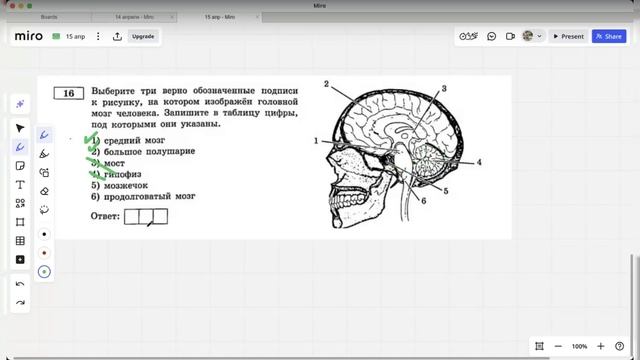Select the green pen color
The height and width of the screenshot is (360, 640).
click(44, 272)
